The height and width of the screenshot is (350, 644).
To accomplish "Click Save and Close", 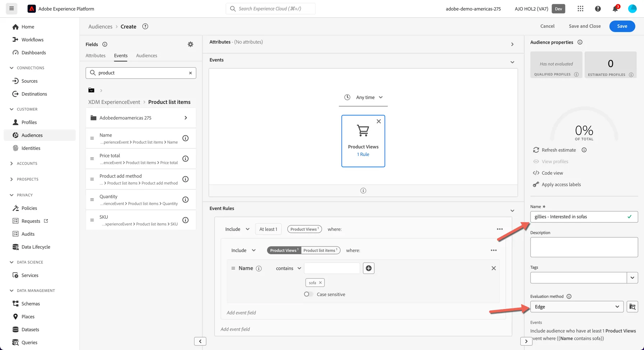I will [x=585, y=26].
